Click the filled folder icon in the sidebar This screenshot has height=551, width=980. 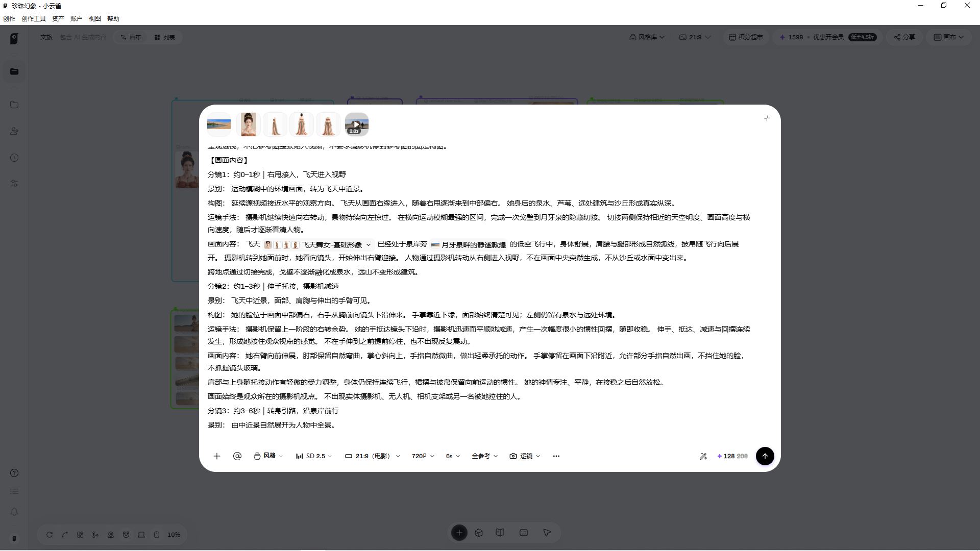14,71
